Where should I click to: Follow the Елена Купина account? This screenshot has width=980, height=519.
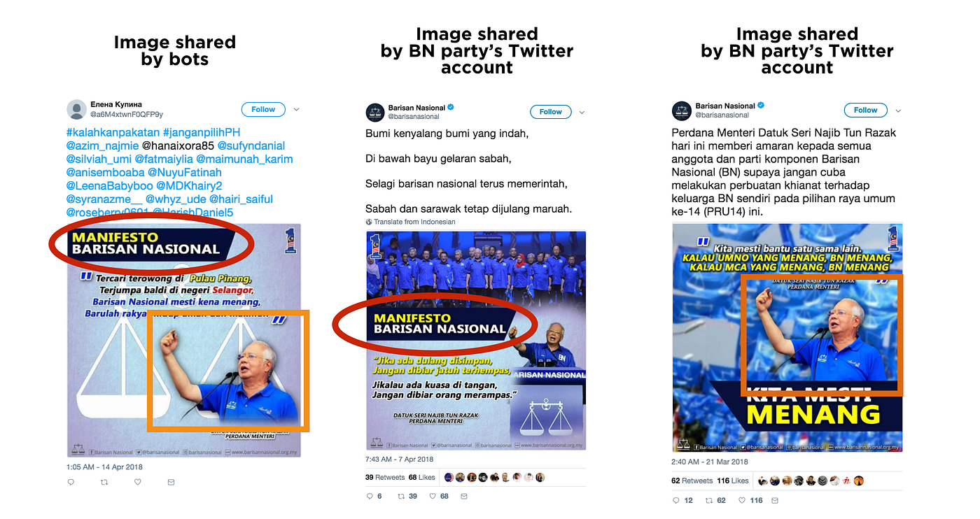click(x=263, y=109)
